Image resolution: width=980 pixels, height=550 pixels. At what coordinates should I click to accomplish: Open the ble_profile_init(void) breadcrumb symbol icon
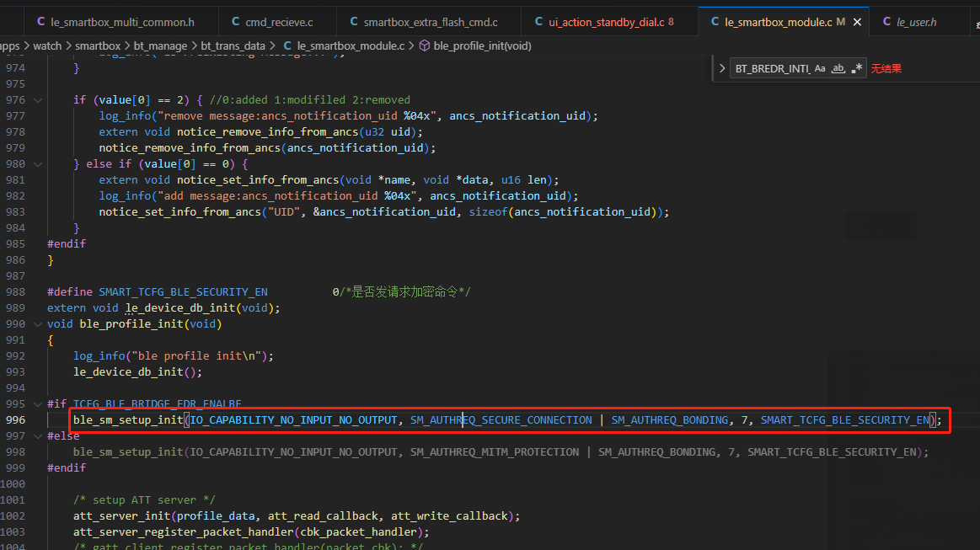coord(425,45)
